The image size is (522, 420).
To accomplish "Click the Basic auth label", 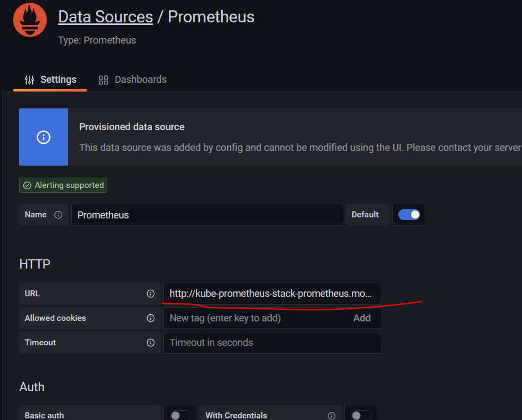I will (44, 415).
